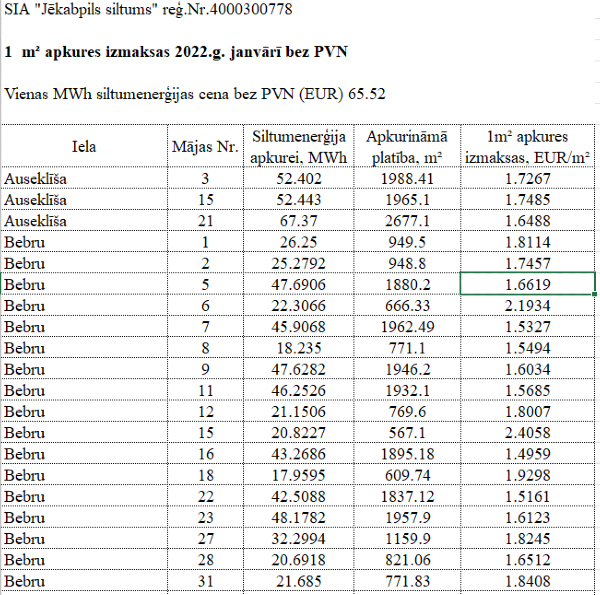Click the cost cell 1.6034
The height and width of the screenshot is (595, 600).
(x=528, y=369)
